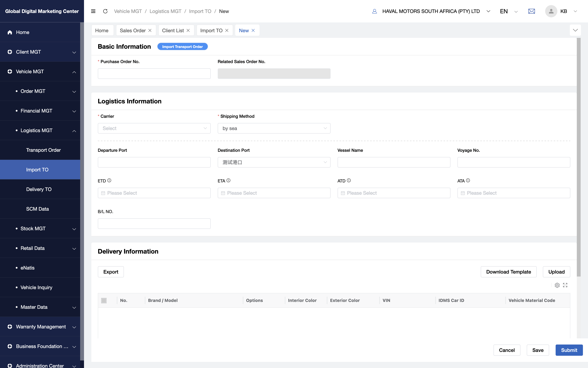Click the Client MGT sidebar icon

(10, 52)
